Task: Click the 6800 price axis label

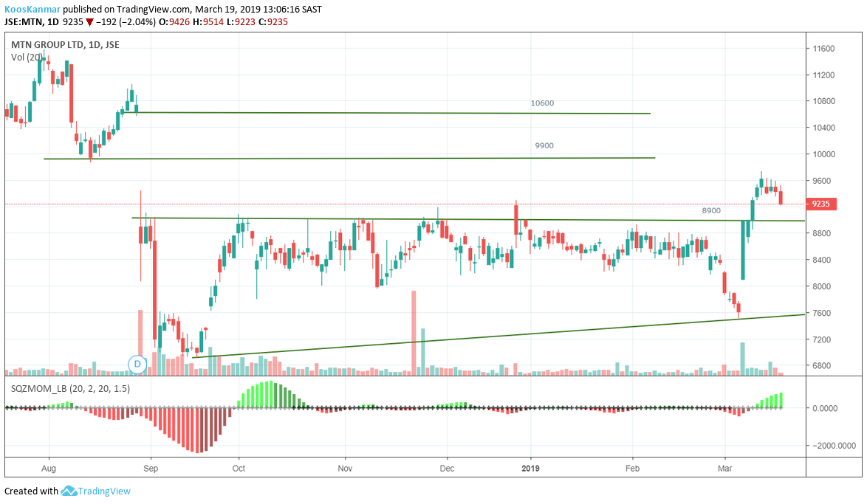Action: tap(822, 365)
